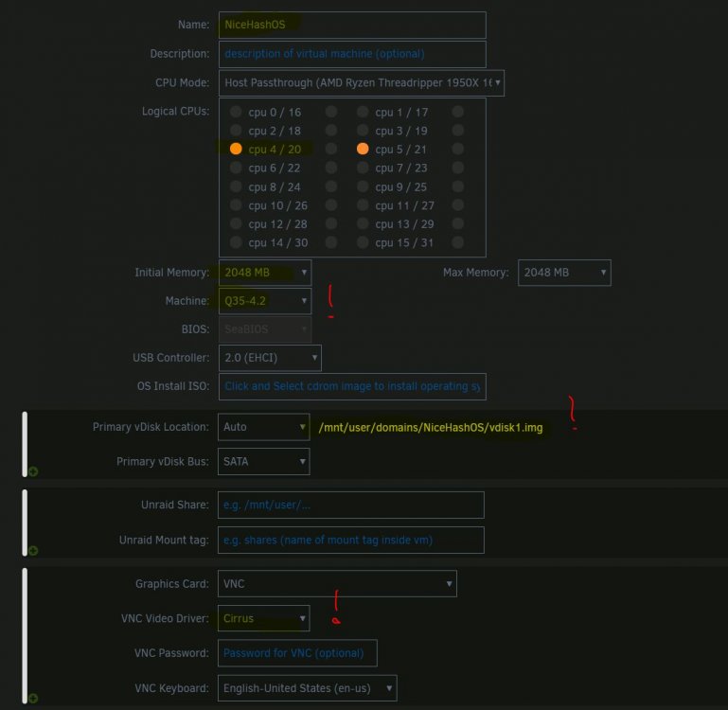This screenshot has height=710, width=728.
Task: Open the VNC Keyboard language dropdown
Action: pyautogui.click(x=308, y=688)
